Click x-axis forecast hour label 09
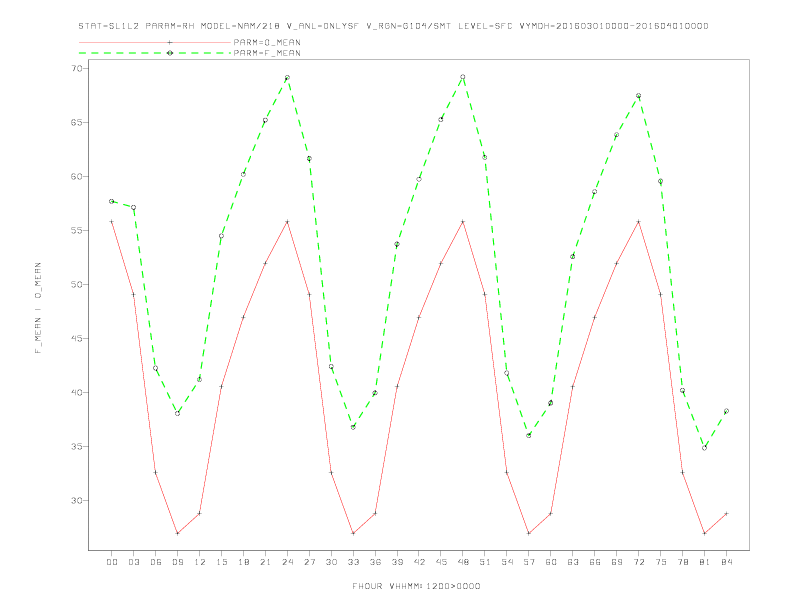The image size is (792, 612). [x=177, y=562]
